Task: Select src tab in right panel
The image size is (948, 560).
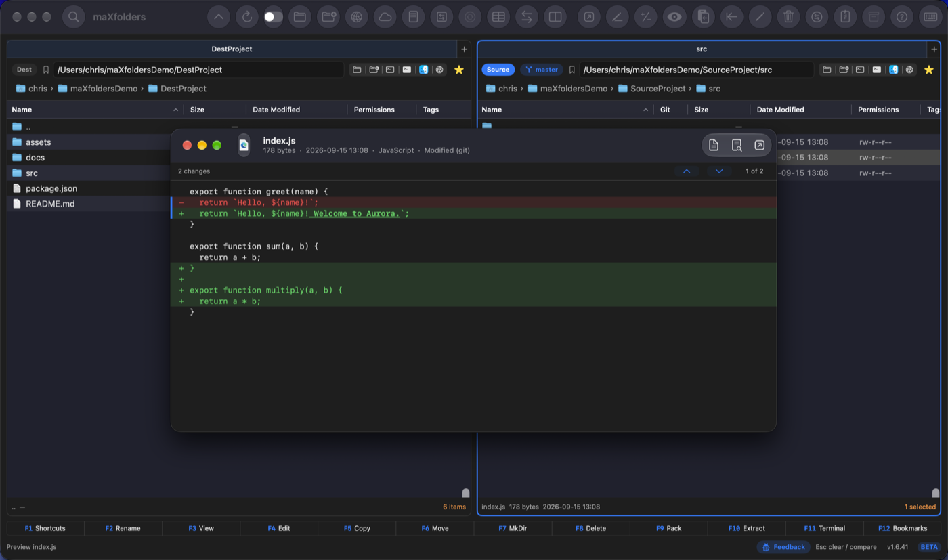Action: coord(702,49)
